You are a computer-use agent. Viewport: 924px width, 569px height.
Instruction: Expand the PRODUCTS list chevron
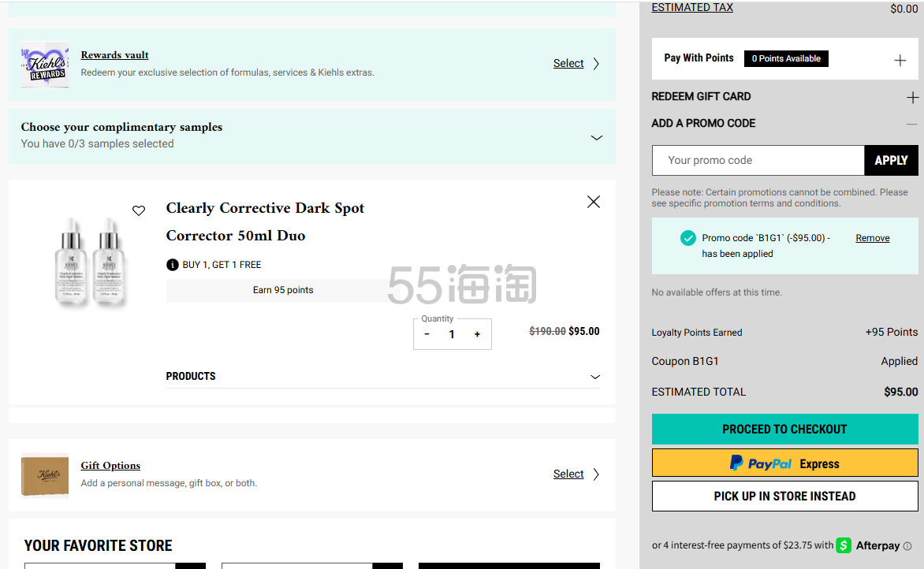pyautogui.click(x=595, y=377)
